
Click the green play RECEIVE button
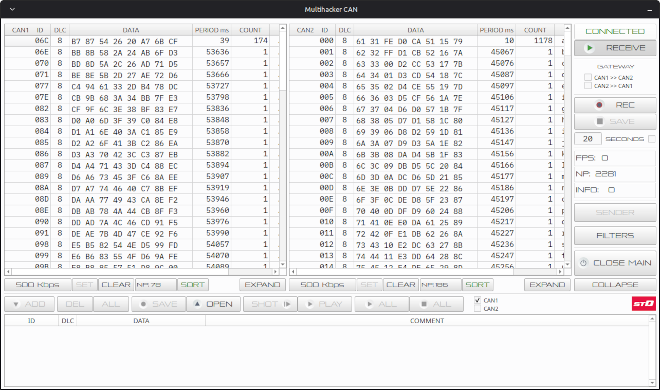(x=615, y=48)
